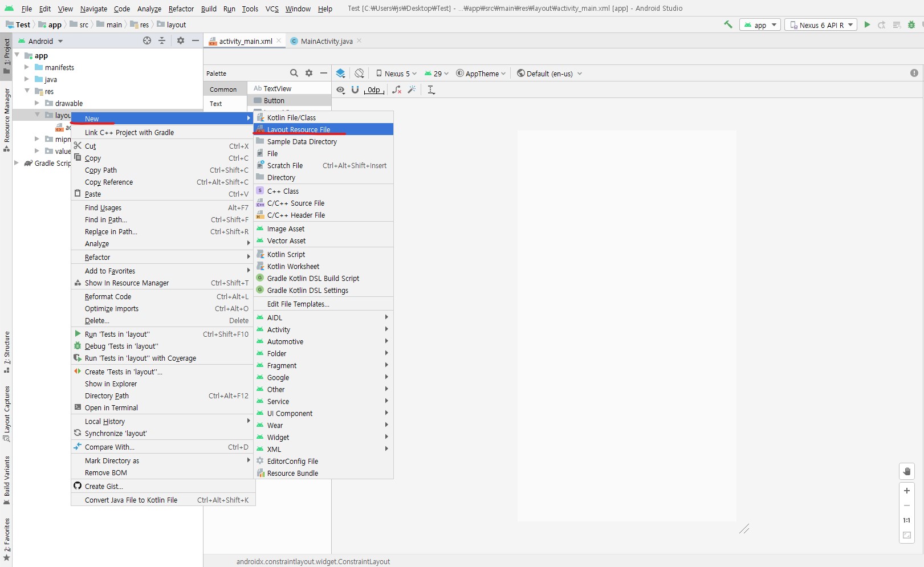Select Layout Resource File menu entry
Viewport: 924px width, 567px height.
(323, 129)
